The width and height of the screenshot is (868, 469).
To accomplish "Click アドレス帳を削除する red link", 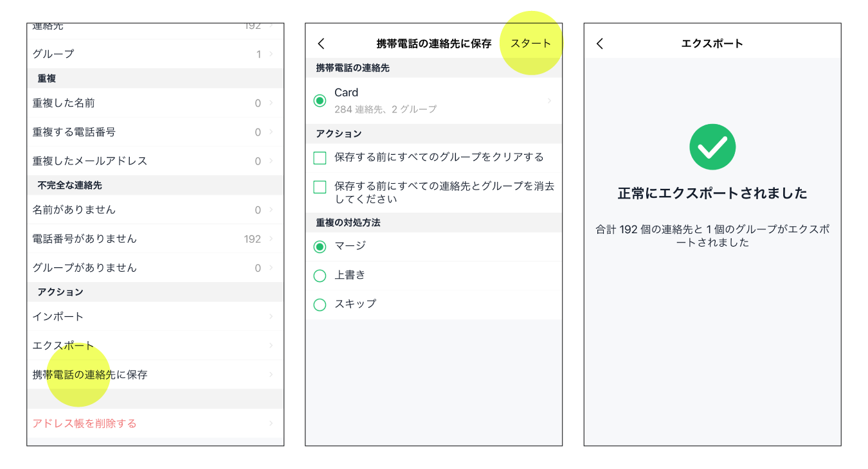I will point(85,423).
